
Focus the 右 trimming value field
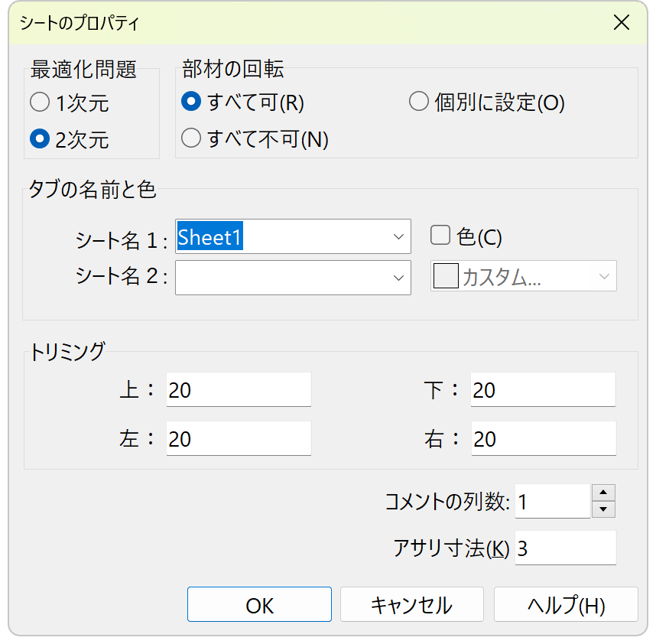(x=543, y=438)
